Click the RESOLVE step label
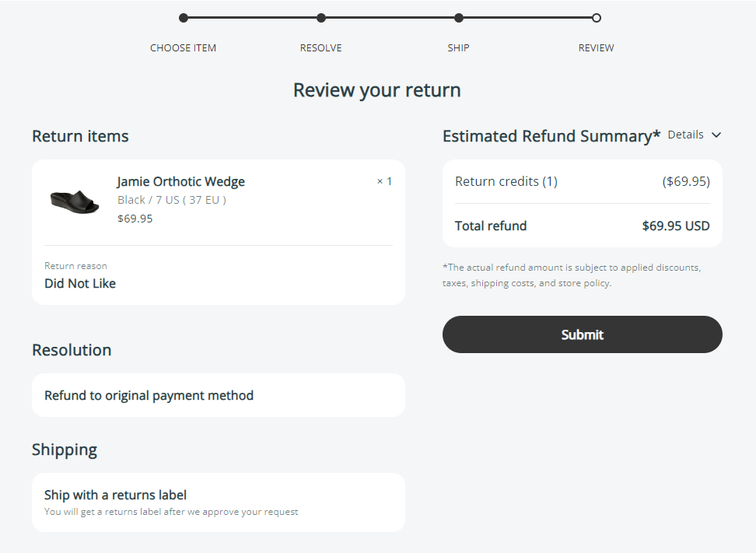Screen dimensions: 756x553 321,48
